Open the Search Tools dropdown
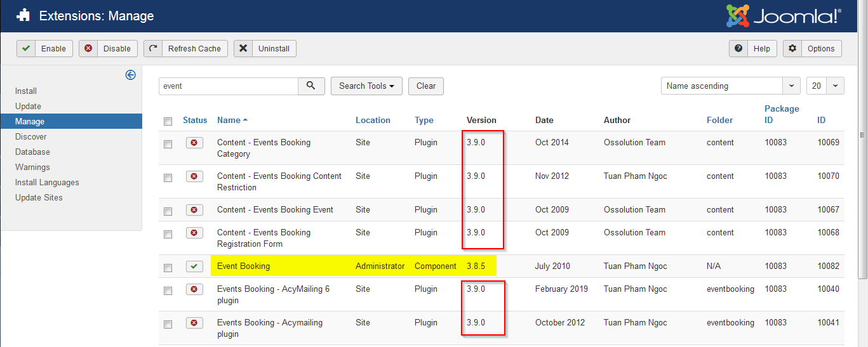 click(366, 86)
